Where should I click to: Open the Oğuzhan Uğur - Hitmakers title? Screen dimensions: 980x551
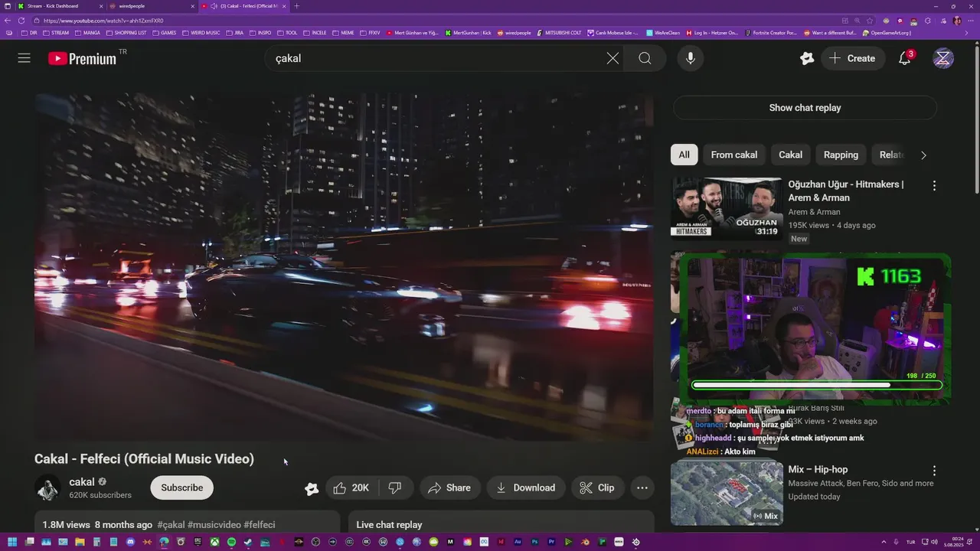click(x=846, y=191)
